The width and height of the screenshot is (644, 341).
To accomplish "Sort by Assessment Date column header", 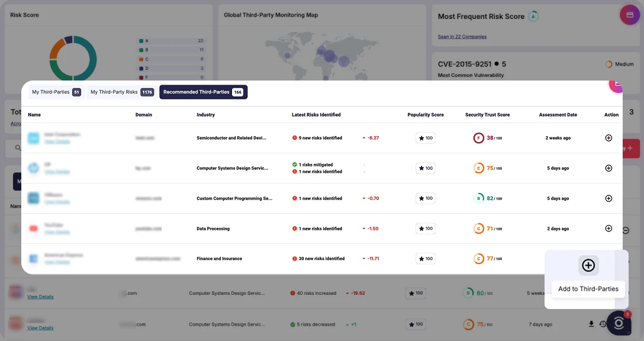I will point(558,115).
